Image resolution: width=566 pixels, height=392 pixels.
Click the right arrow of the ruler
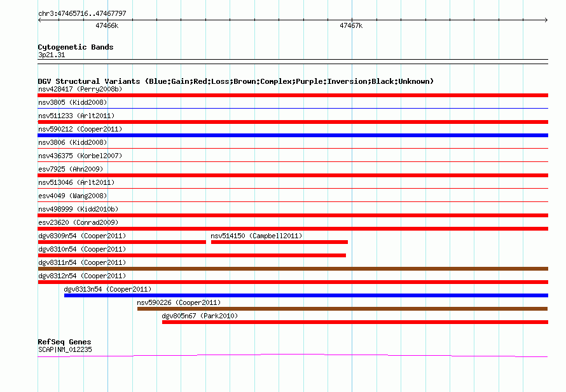(546, 20)
